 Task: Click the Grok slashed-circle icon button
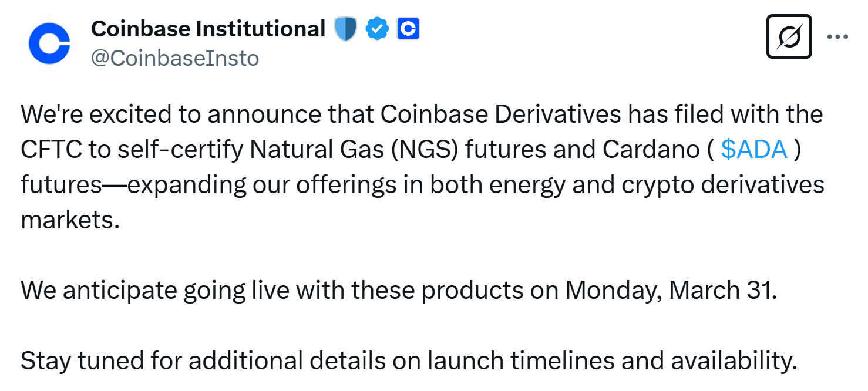(789, 36)
